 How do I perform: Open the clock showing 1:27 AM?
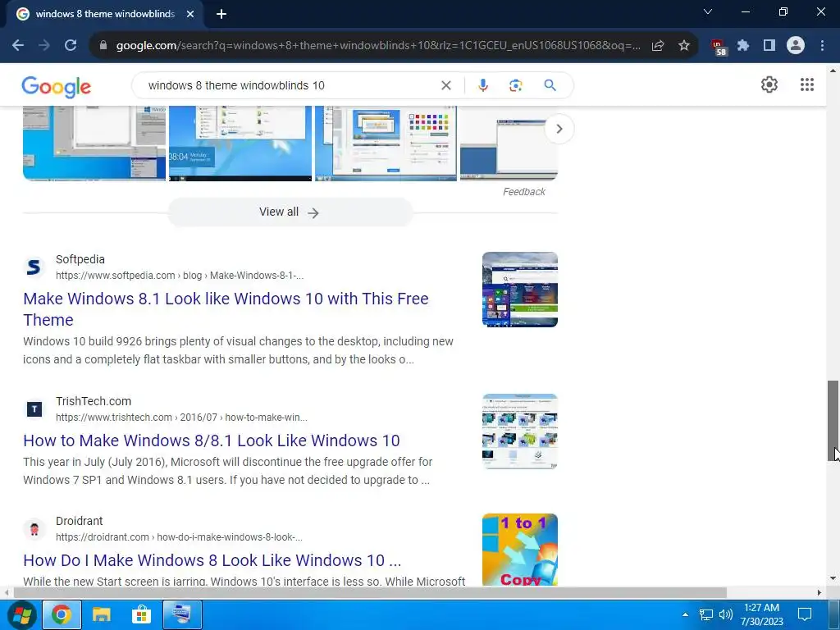pos(761,614)
